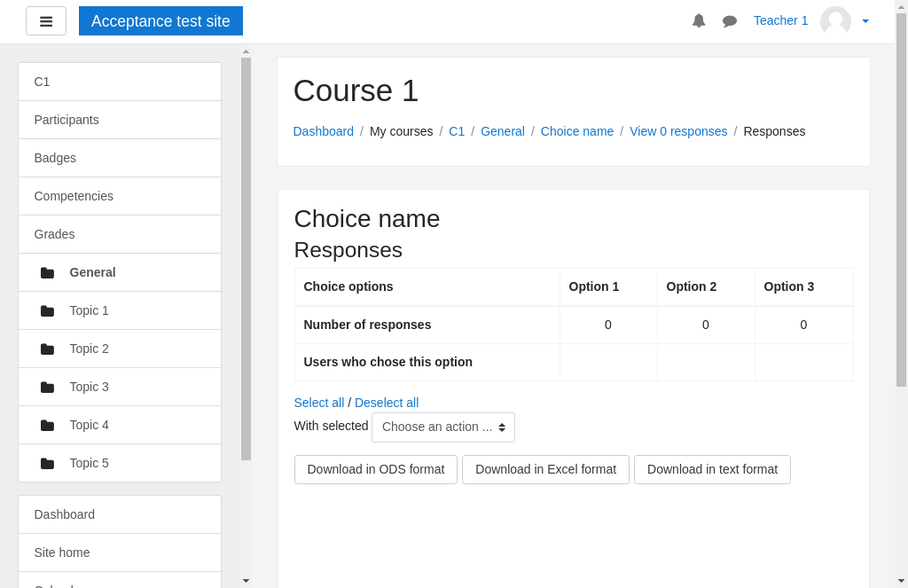The height and width of the screenshot is (588, 908).
Task: Go to Dashboard in the sidebar
Action: pyautogui.click(x=120, y=514)
